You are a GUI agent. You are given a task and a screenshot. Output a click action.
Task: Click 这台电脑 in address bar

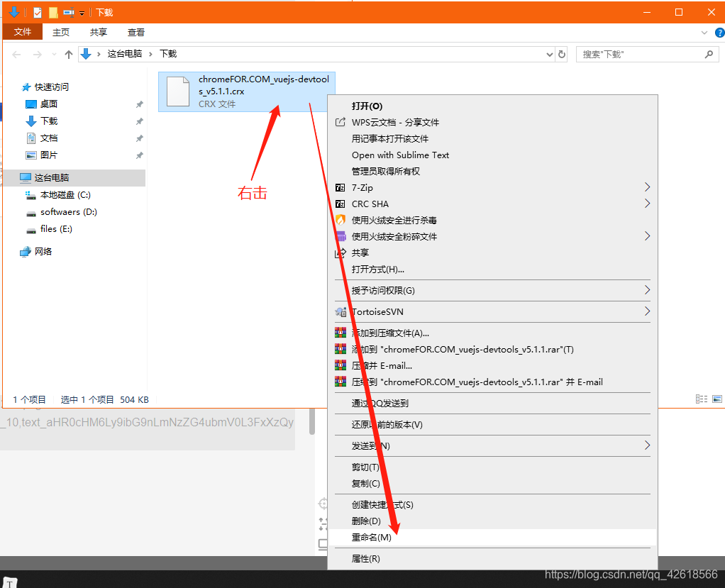(x=124, y=54)
